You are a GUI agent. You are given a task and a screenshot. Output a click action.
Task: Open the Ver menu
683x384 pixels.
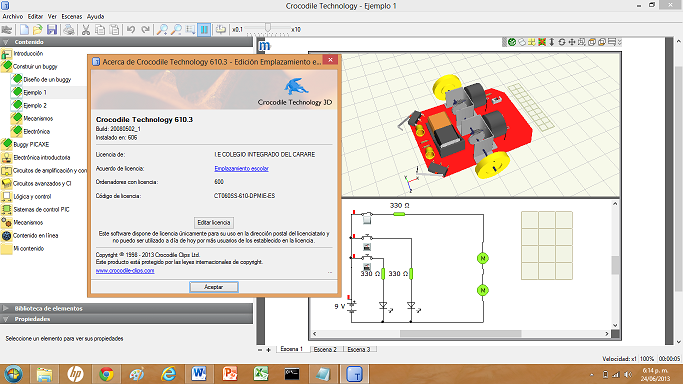pyautogui.click(x=52, y=17)
